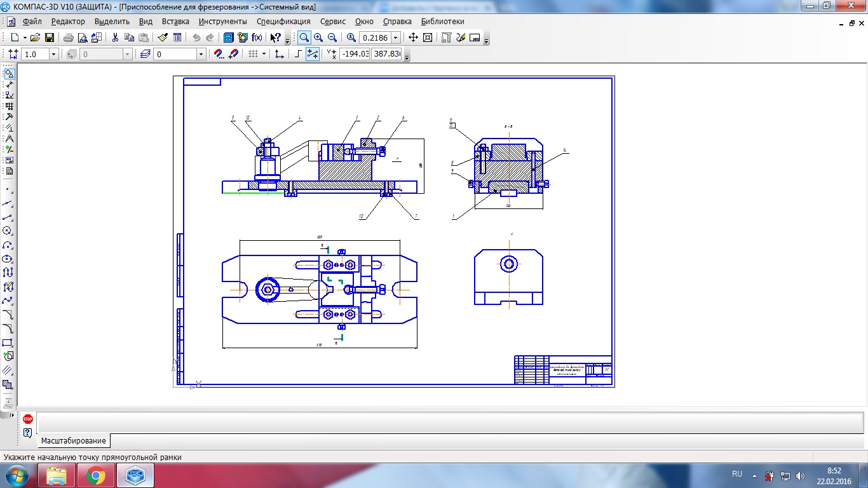The width and height of the screenshot is (868, 488).
Task: Redo the undone action
Action: (x=210, y=37)
